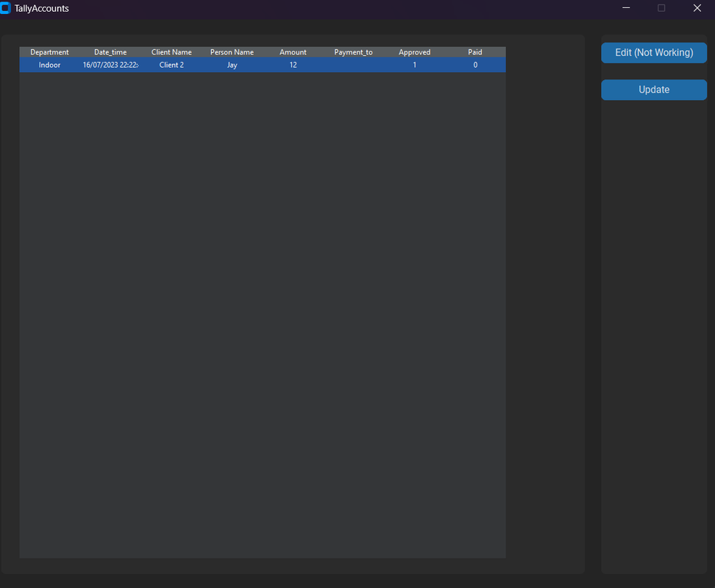
Task: Close the TallyAccounts window
Action: click(697, 8)
